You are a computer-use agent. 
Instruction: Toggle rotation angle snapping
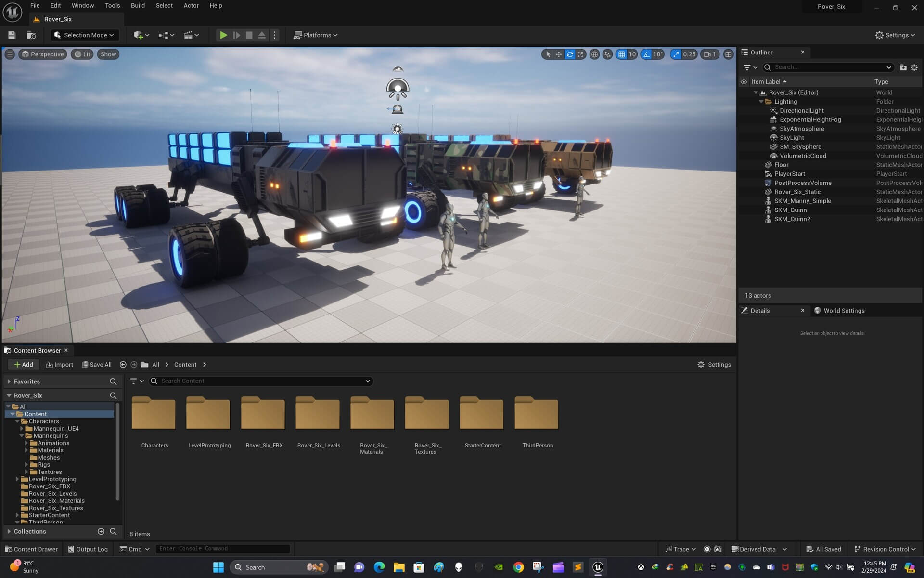pyautogui.click(x=646, y=54)
